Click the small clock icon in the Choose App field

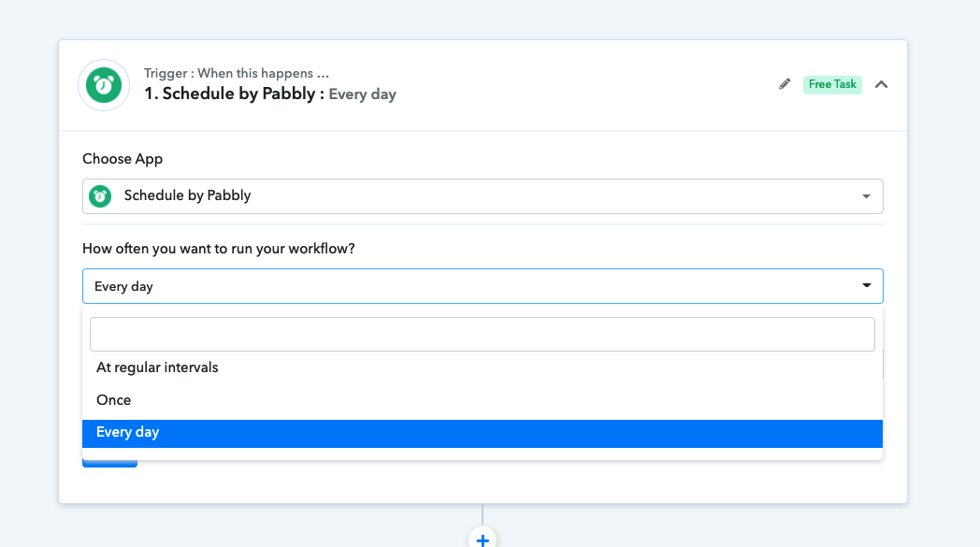100,196
